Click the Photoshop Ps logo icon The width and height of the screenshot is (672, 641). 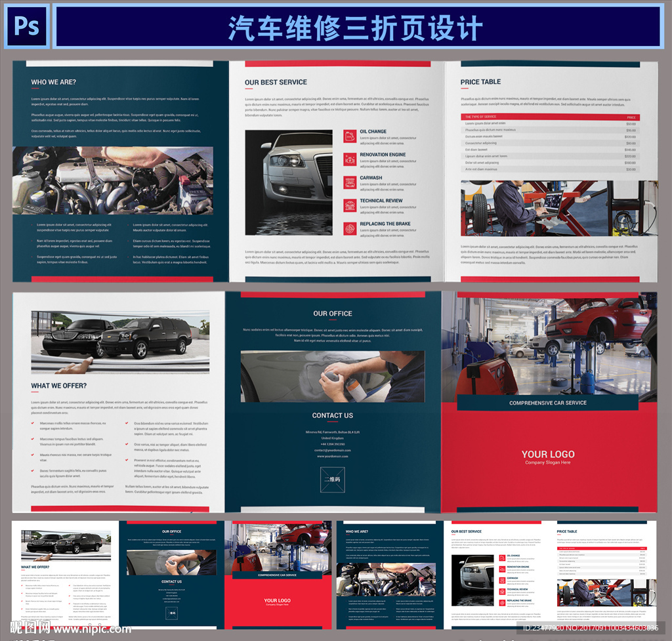click(x=26, y=26)
